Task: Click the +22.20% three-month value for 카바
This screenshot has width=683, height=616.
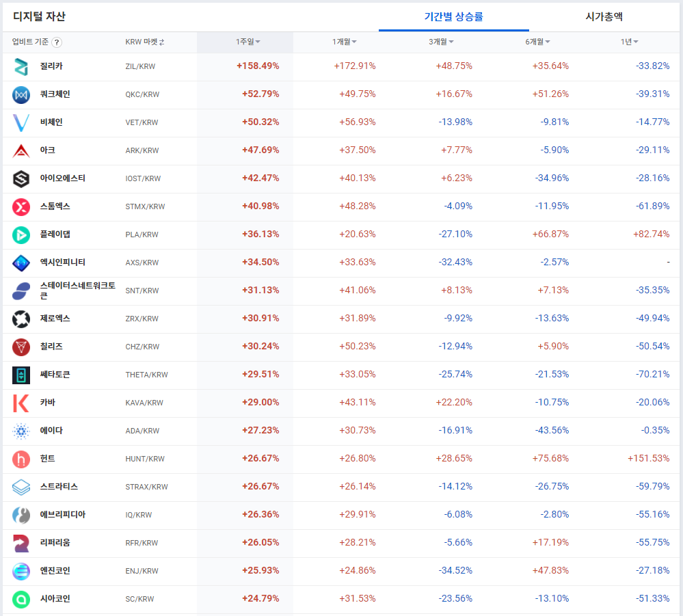Action: coord(454,403)
